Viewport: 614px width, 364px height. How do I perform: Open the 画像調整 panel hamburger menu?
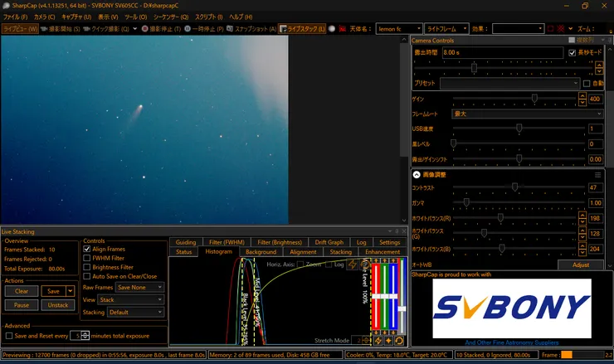(x=597, y=175)
